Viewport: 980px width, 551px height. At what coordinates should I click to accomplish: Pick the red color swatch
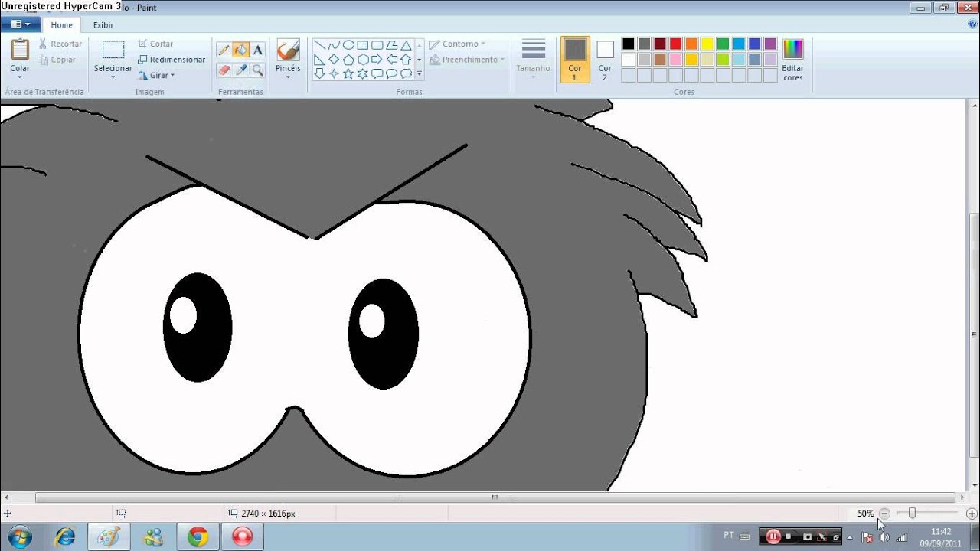point(675,44)
